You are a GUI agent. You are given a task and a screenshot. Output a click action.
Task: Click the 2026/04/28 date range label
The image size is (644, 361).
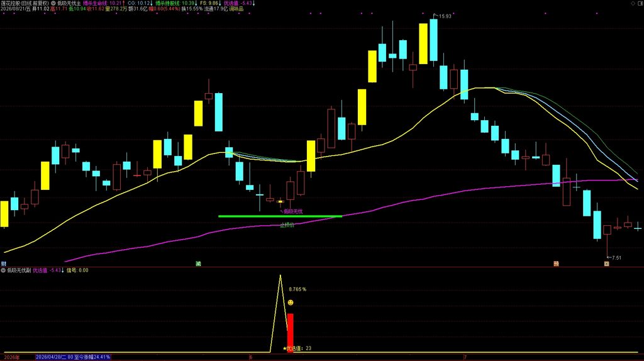click(73, 357)
